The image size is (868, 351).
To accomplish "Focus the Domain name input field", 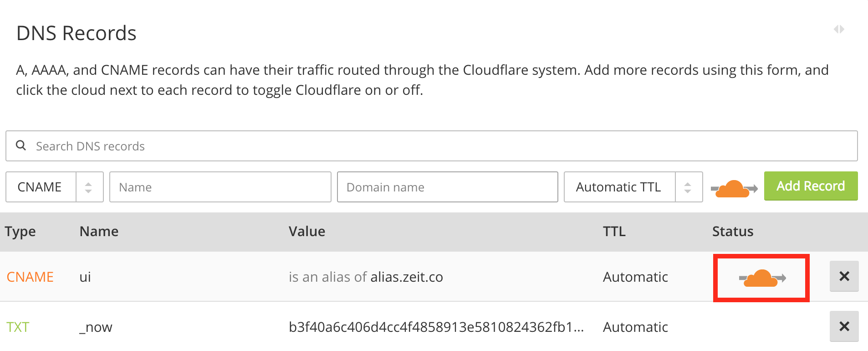I will (447, 187).
